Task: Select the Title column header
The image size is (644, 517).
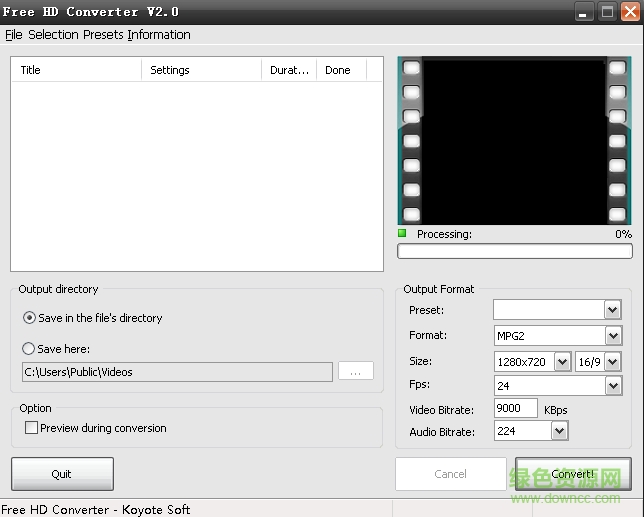Action: point(76,70)
